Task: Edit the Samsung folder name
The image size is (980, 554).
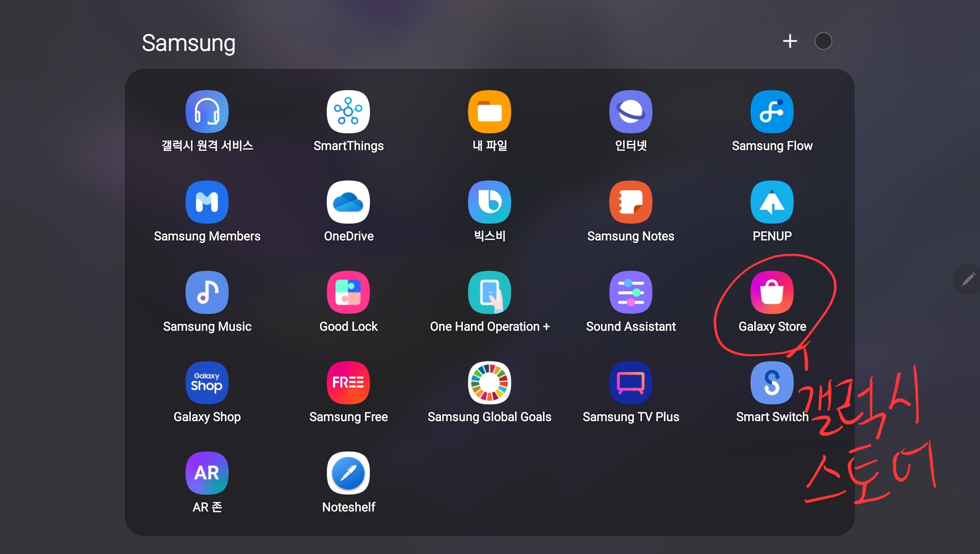Action: [188, 43]
